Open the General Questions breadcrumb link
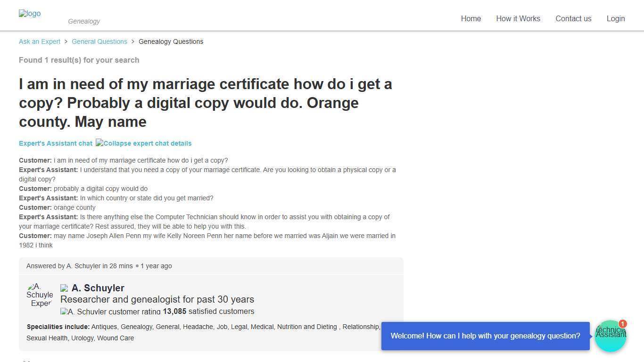 tap(99, 41)
